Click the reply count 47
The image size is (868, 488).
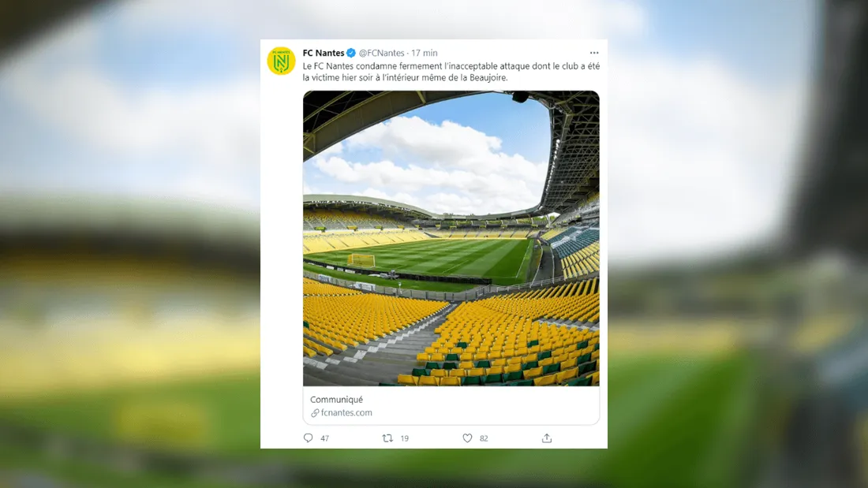tap(324, 438)
